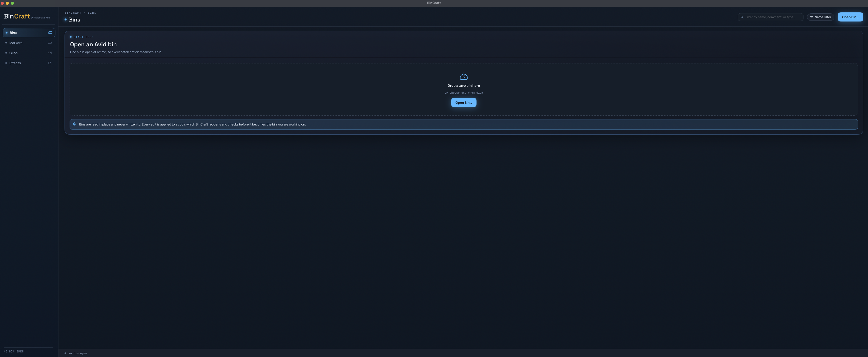Viewport: 868px width, 357px height.
Task: Switch to Markers in the sidebar
Action: (29, 43)
